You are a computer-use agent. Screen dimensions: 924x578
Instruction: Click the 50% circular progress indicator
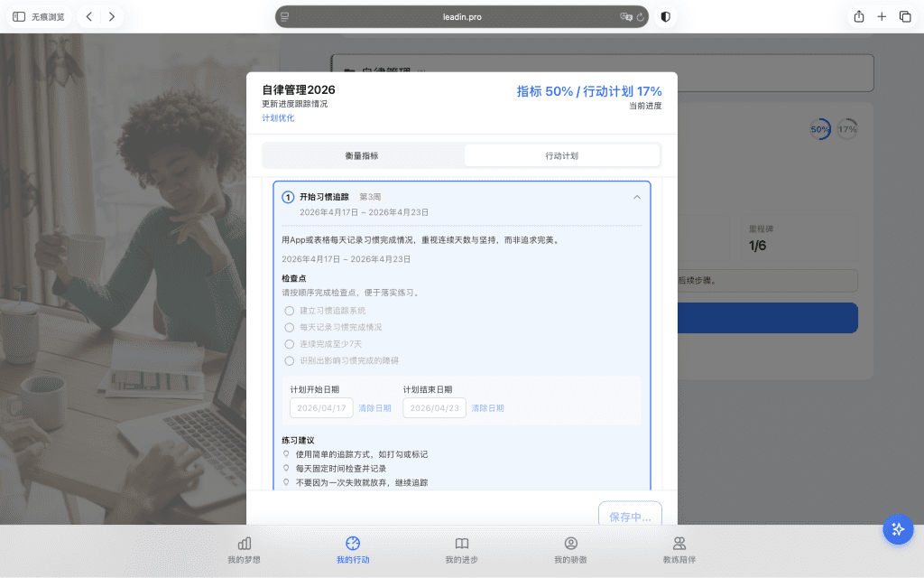(x=819, y=129)
